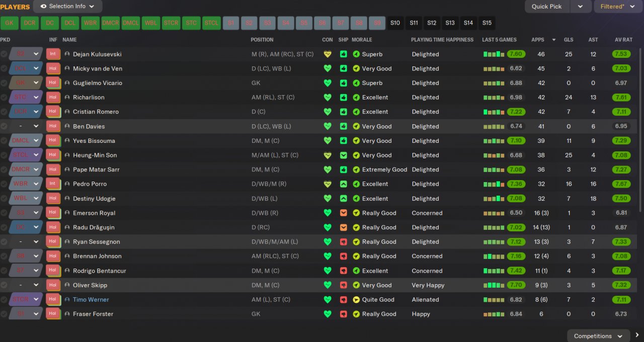Toggle the selection circle for Ben Davies
644x342 pixels.
(x=4, y=126)
